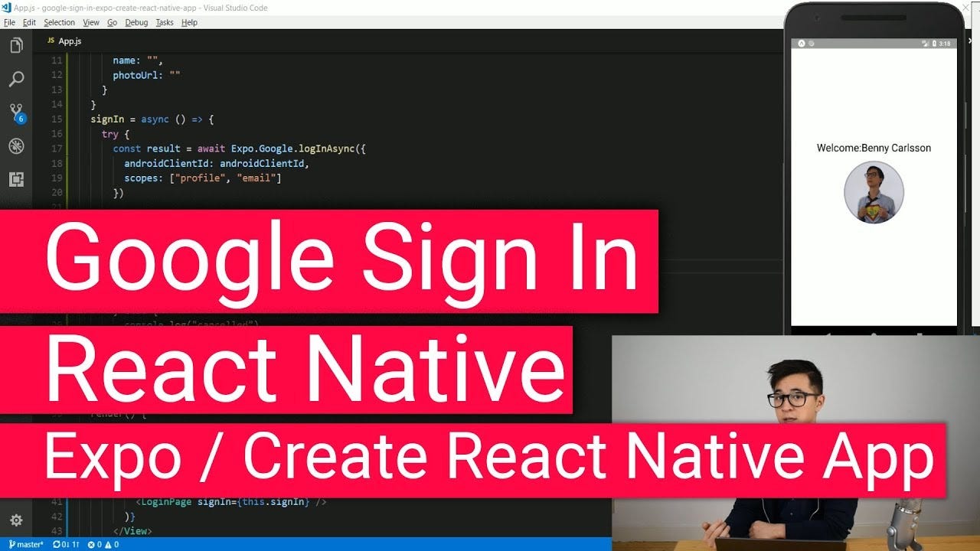Image resolution: width=980 pixels, height=551 pixels.
Task: Click line 16 'try {' in editor
Action: [116, 134]
